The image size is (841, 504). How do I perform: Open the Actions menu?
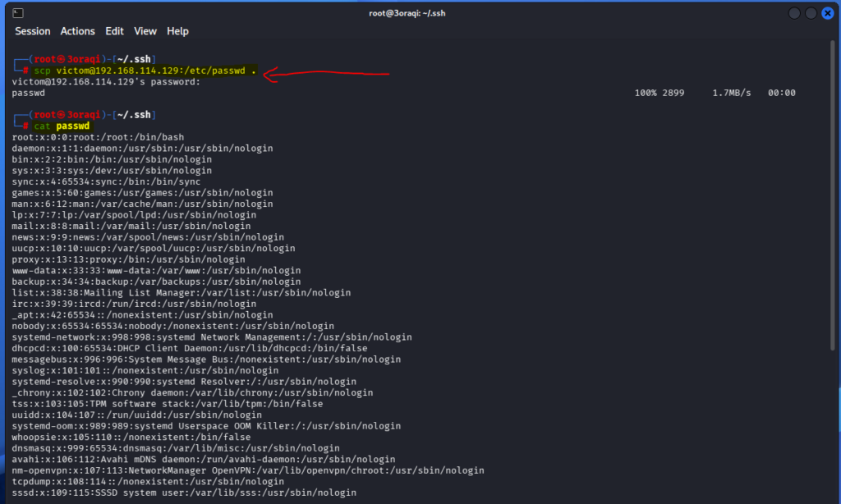click(78, 31)
